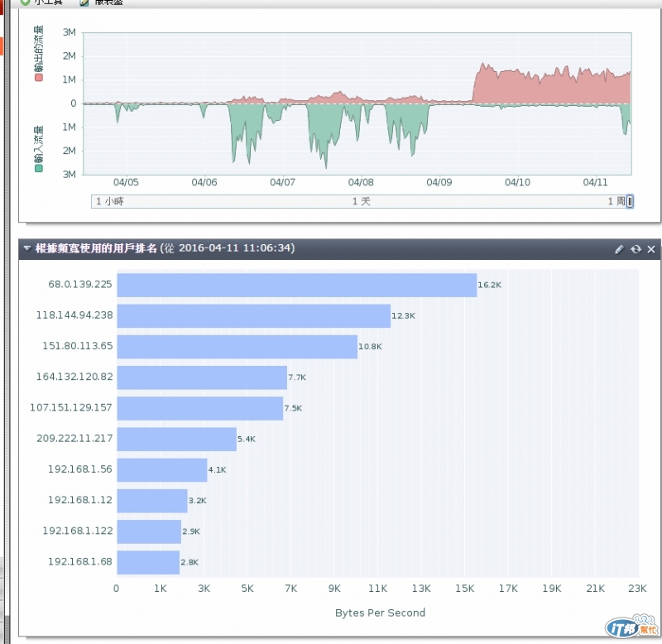This screenshot has width=662, height=644.
Task: Click the green incoming traffic legend swatch
Action: [x=38, y=168]
